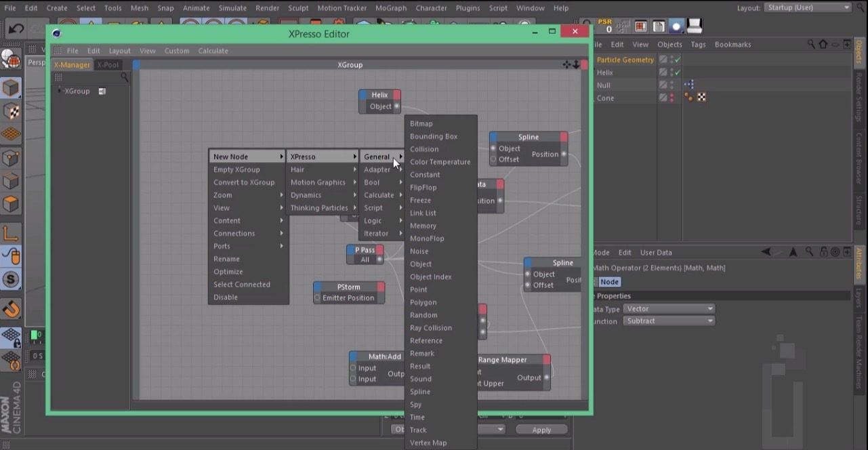868x450 pixels.
Task: Select the Tweak mouse icon
Action: pos(11,256)
